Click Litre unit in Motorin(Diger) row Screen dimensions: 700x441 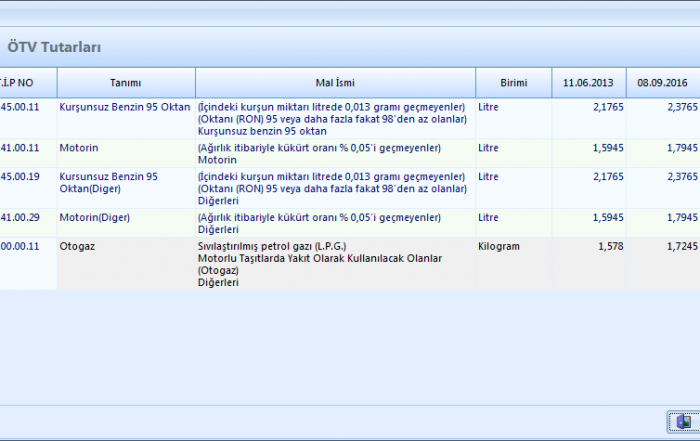tap(489, 217)
